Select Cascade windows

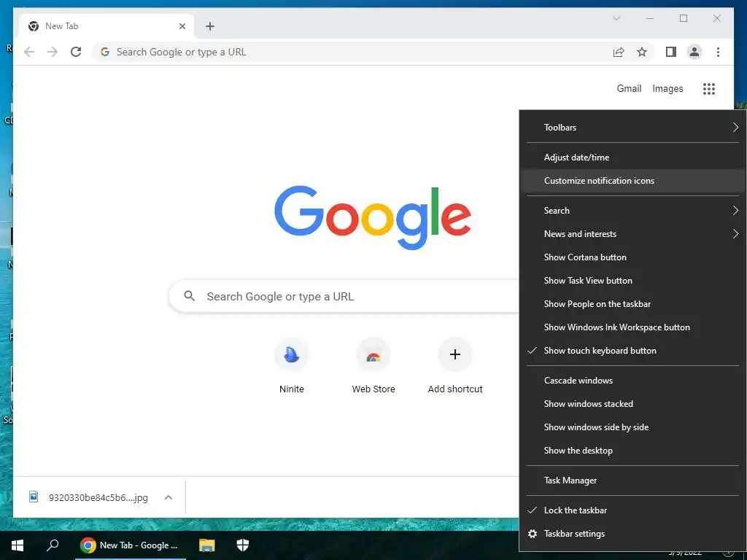pyautogui.click(x=632, y=381)
